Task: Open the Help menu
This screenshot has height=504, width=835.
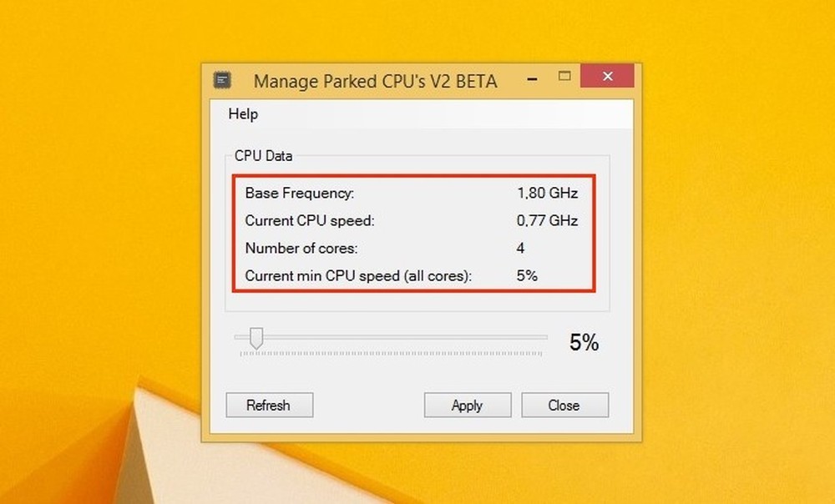Action: 243,114
